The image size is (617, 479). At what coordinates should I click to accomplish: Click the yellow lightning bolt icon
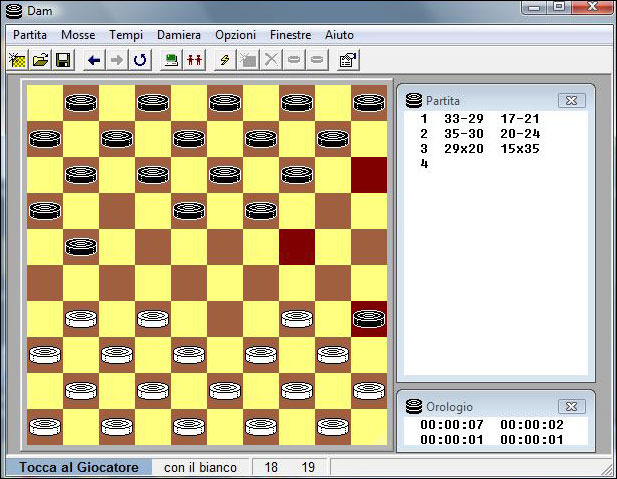[225, 60]
